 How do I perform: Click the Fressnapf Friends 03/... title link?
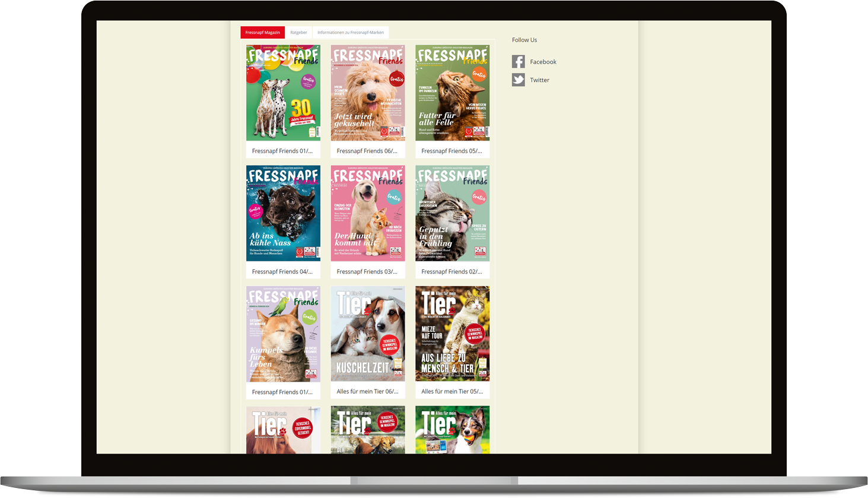368,271
